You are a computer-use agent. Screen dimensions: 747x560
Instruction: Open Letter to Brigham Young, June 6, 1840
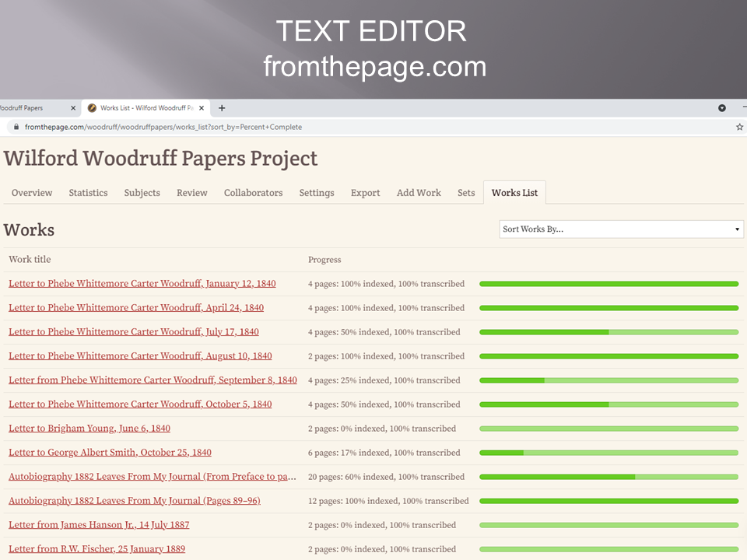(x=89, y=429)
